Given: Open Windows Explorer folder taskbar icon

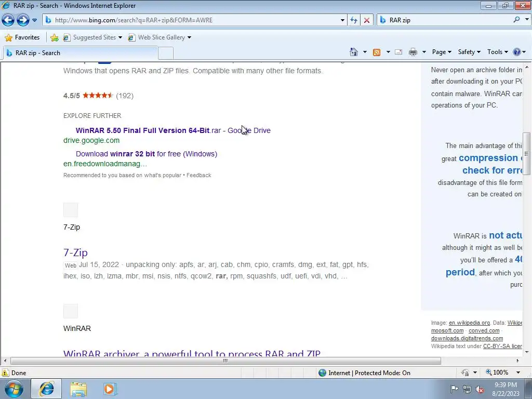Looking at the screenshot, I should point(78,389).
